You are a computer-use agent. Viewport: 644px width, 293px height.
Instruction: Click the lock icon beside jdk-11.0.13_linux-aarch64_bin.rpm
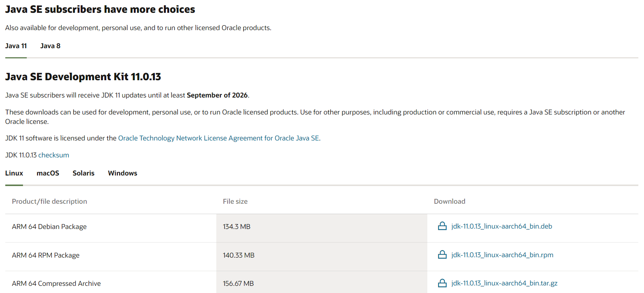[x=442, y=255]
